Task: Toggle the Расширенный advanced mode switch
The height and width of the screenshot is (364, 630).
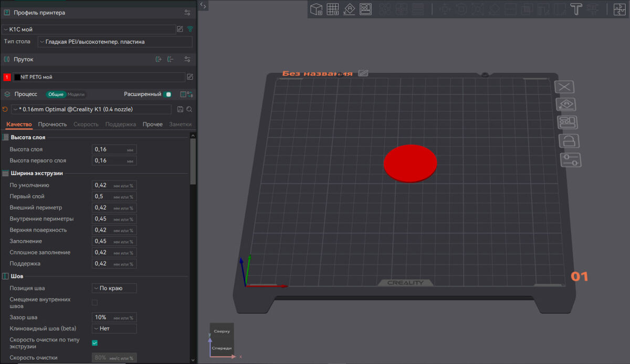Action: pos(167,94)
